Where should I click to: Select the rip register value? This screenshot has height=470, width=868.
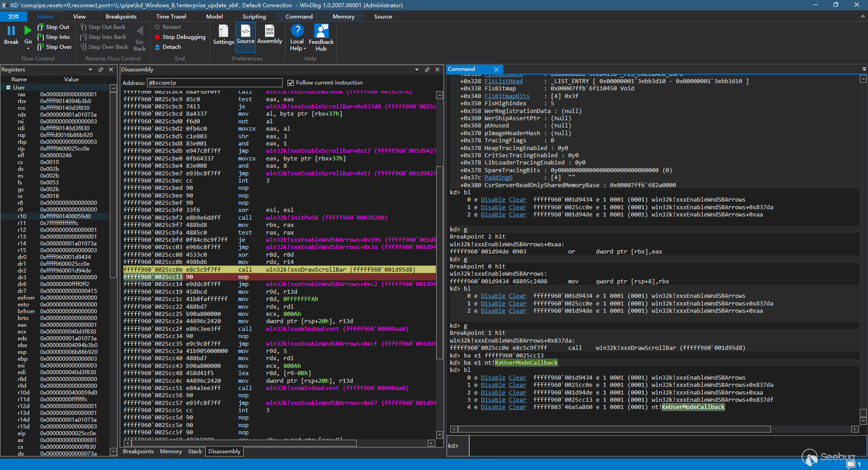tap(65, 149)
